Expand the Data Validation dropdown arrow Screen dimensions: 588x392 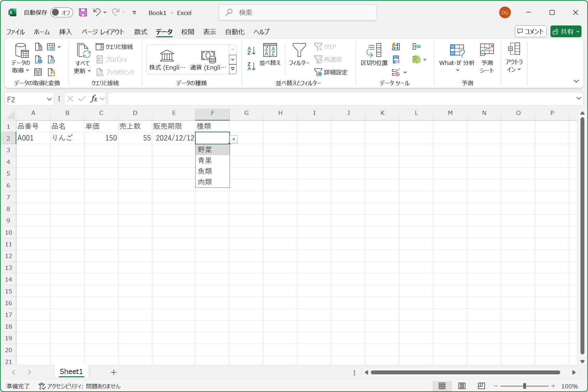click(x=405, y=72)
